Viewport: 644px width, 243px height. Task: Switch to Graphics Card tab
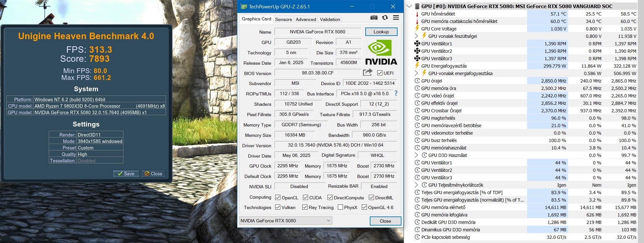(256, 19)
